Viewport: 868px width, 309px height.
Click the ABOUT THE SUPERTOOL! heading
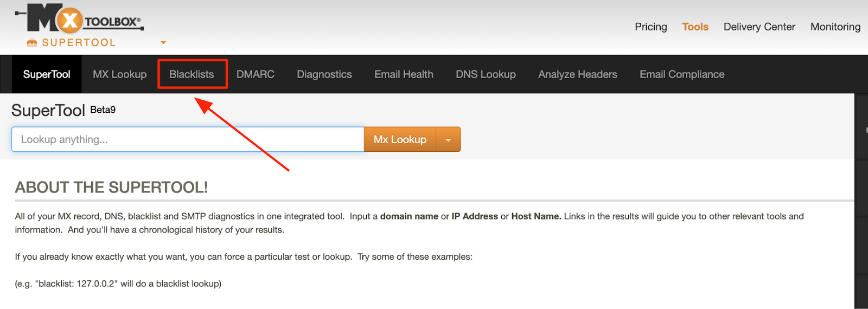tap(111, 188)
